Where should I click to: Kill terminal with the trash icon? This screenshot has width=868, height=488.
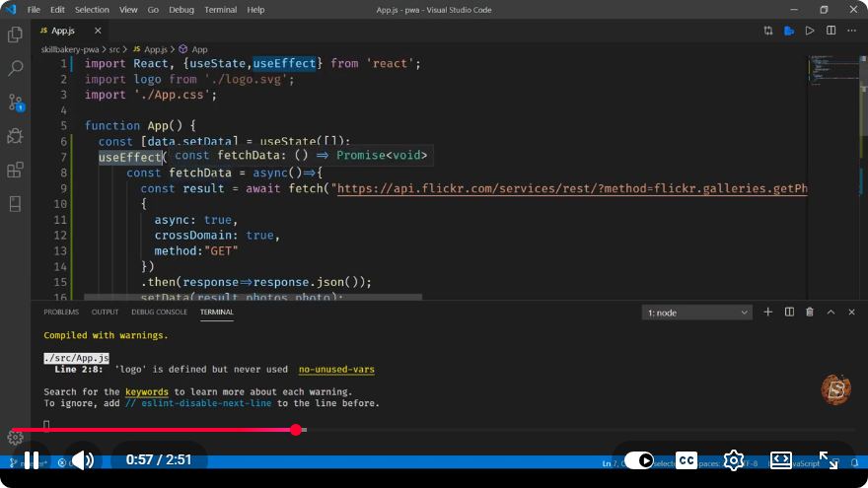pyautogui.click(x=810, y=313)
